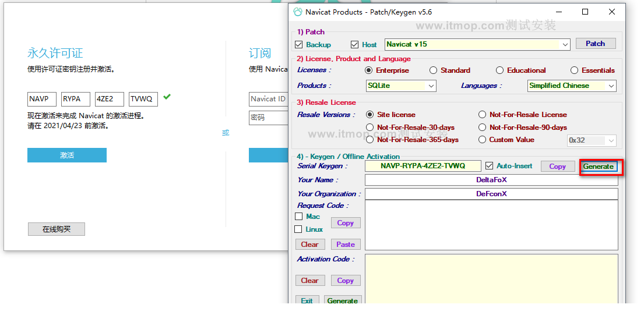The image size is (644, 315).
Task: Maximize the Patch/Keygen window
Action: (x=585, y=12)
